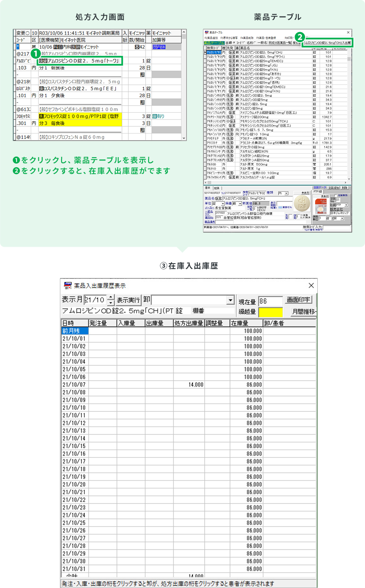Click the 14.000 prescription value on 21/10/07
This screenshot has width=365, height=588.
pos(196,385)
